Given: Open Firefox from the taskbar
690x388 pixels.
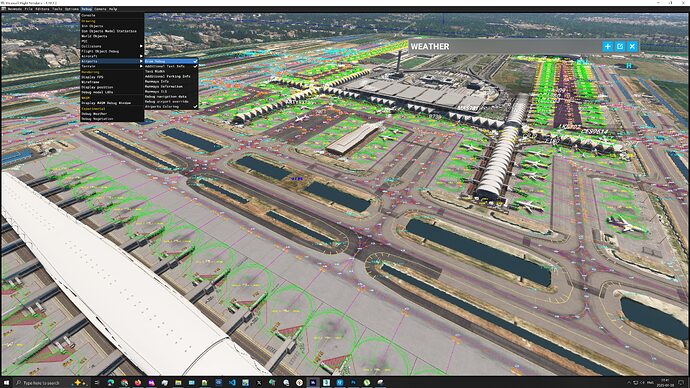Looking at the screenshot, I should [138, 383].
